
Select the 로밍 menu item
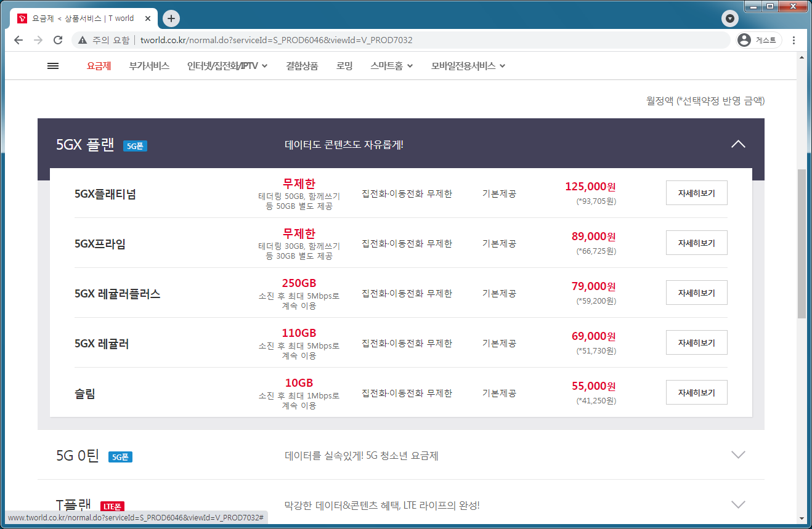(x=344, y=66)
